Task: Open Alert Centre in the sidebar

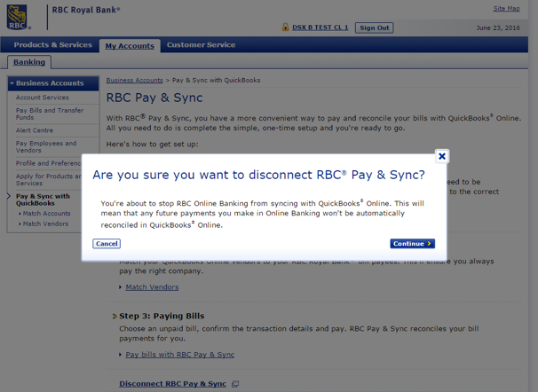Action: [x=35, y=130]
